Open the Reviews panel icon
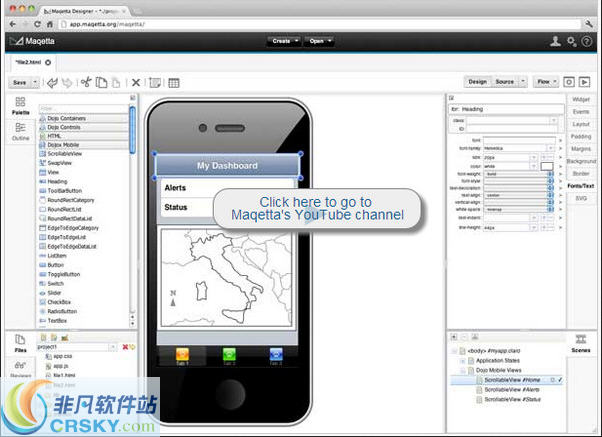The width and height of the screenshot is (602, 437). point(20,368)
